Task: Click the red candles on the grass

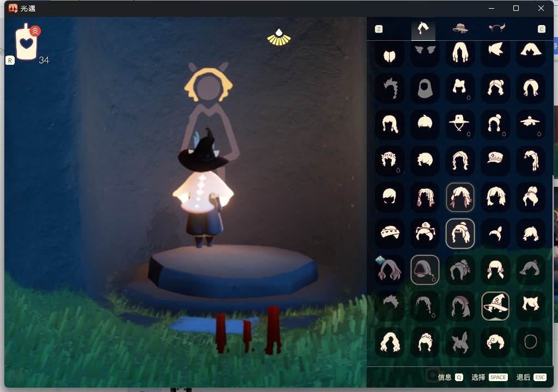Action: coord(248,330)
